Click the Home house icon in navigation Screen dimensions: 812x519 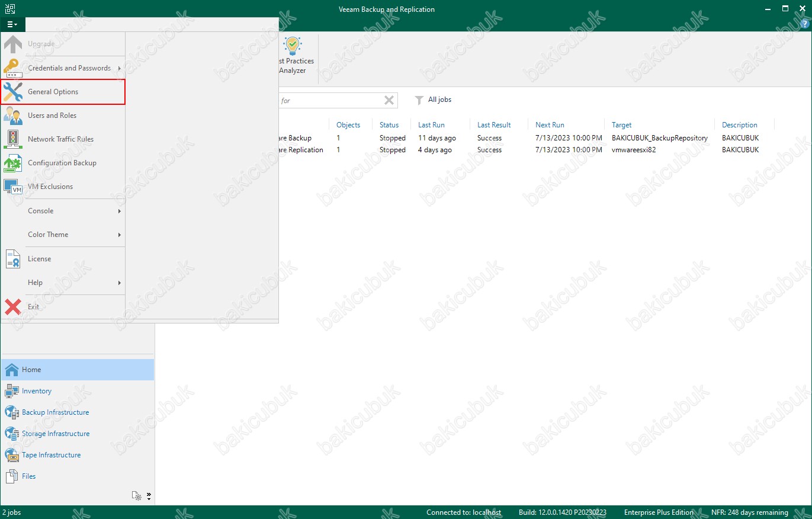coord(12,370)
